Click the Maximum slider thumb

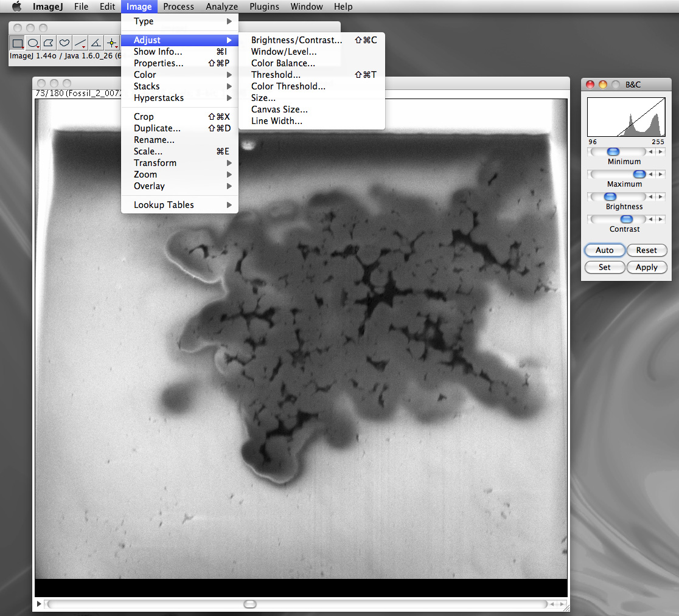639,174
